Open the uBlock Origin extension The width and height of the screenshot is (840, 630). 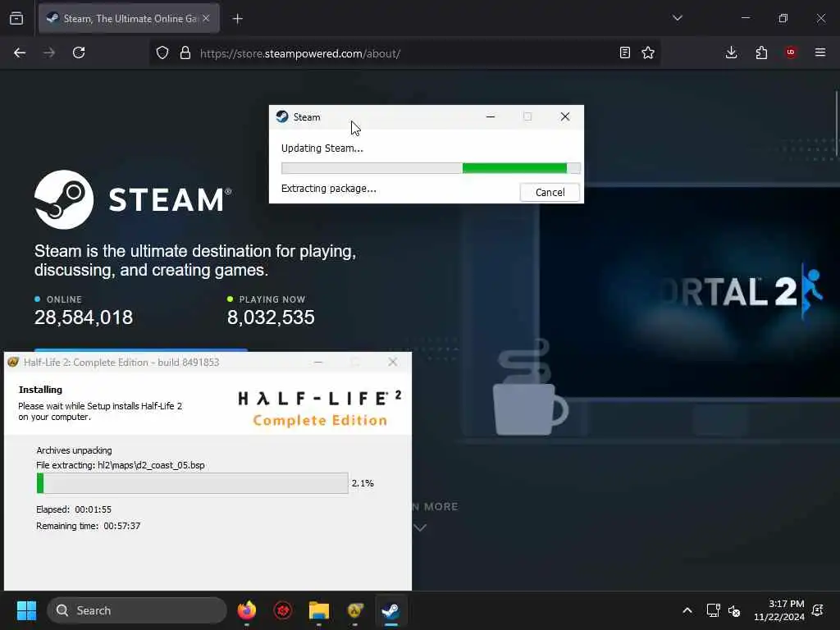pos(791,52)
